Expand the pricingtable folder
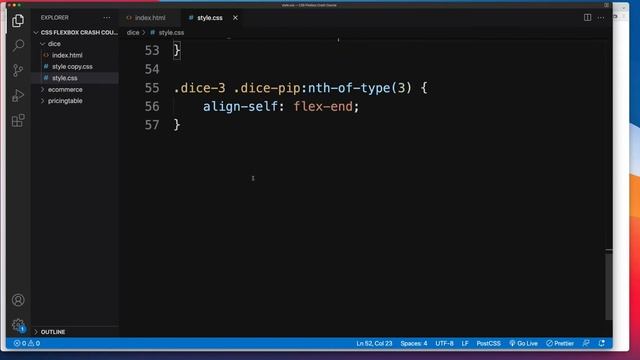The height and width of the screenshot is (360, 640). (76, 101)
